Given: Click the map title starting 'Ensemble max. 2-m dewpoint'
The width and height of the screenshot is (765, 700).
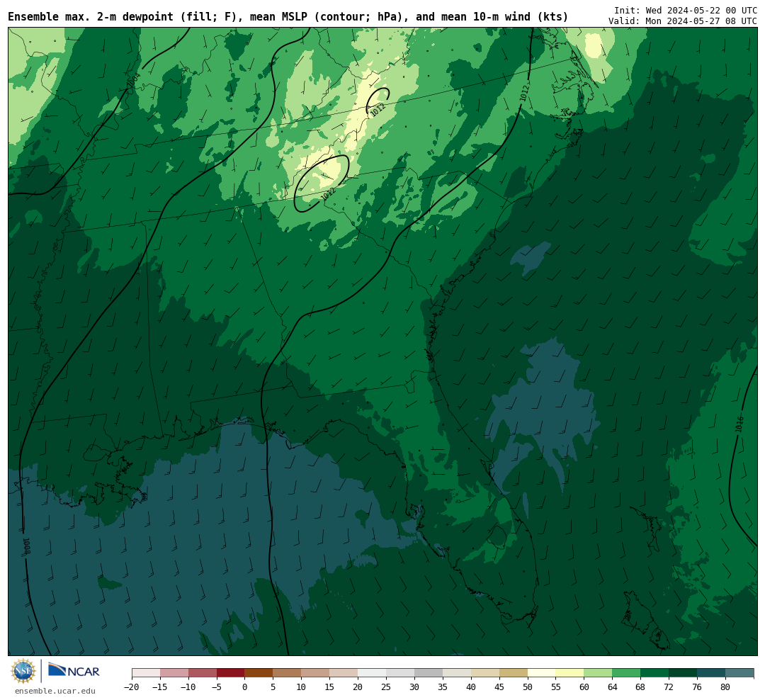Looking at the screenshot, I should pos(288,17).
